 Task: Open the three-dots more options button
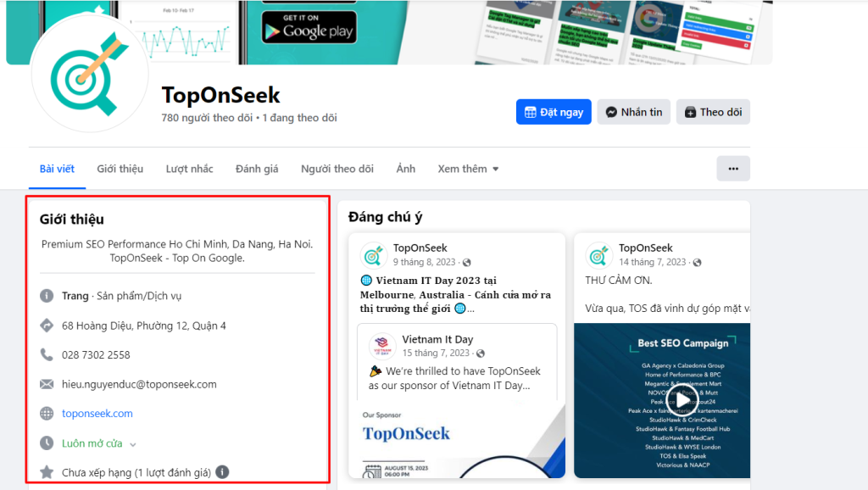click(x=733, y=169)
